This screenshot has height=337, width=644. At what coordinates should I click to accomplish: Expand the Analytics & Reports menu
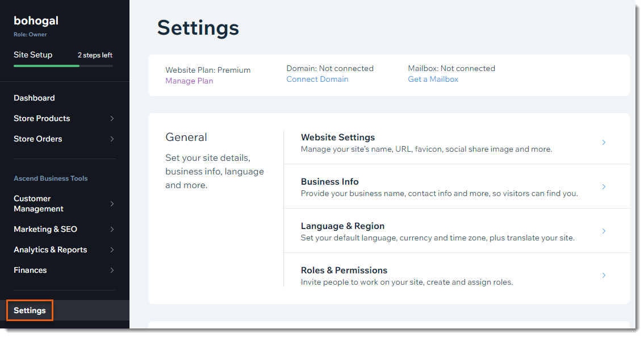112,249
